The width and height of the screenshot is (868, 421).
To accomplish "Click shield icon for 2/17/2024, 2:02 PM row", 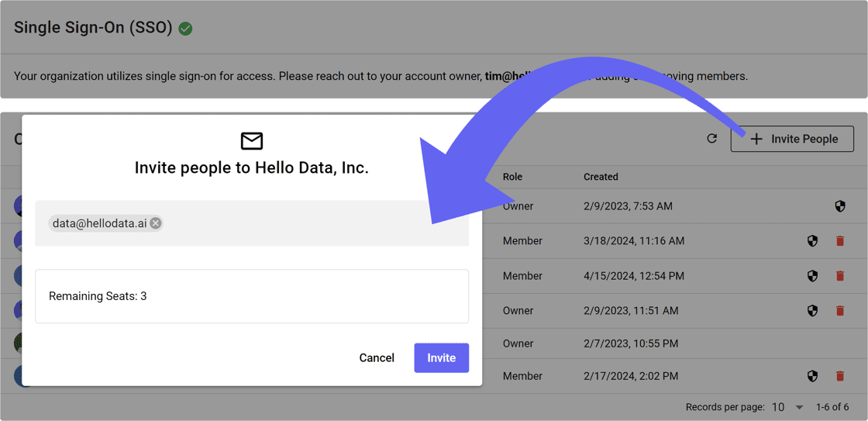I will click(812, 376).
